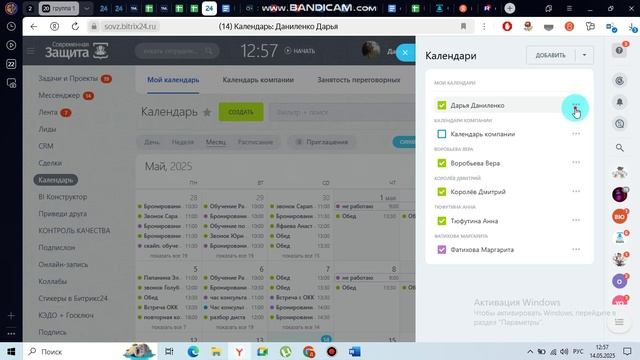This screenshot has width=640, height=360.
Task: Close the Календари side panel
Action: tap(405, 53)
